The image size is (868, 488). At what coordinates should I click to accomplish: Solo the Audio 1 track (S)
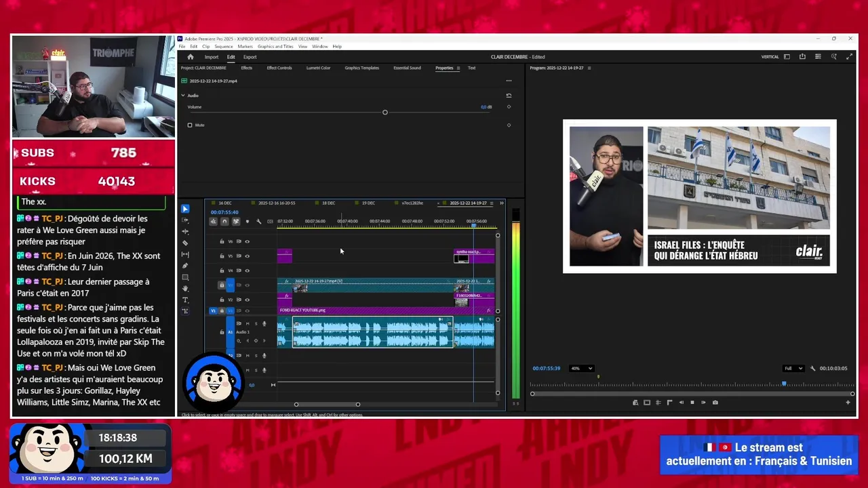pyautogui.click(x=256, y=324)
